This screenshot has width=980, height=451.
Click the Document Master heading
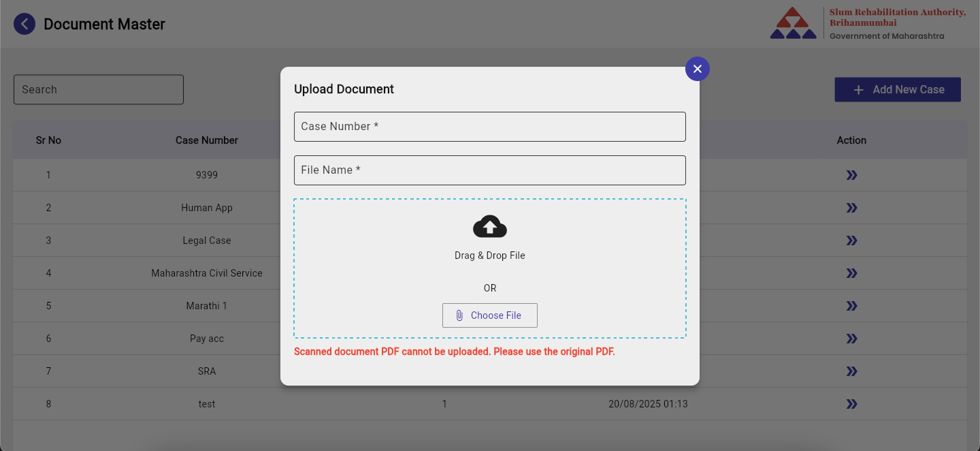(105, 25)
